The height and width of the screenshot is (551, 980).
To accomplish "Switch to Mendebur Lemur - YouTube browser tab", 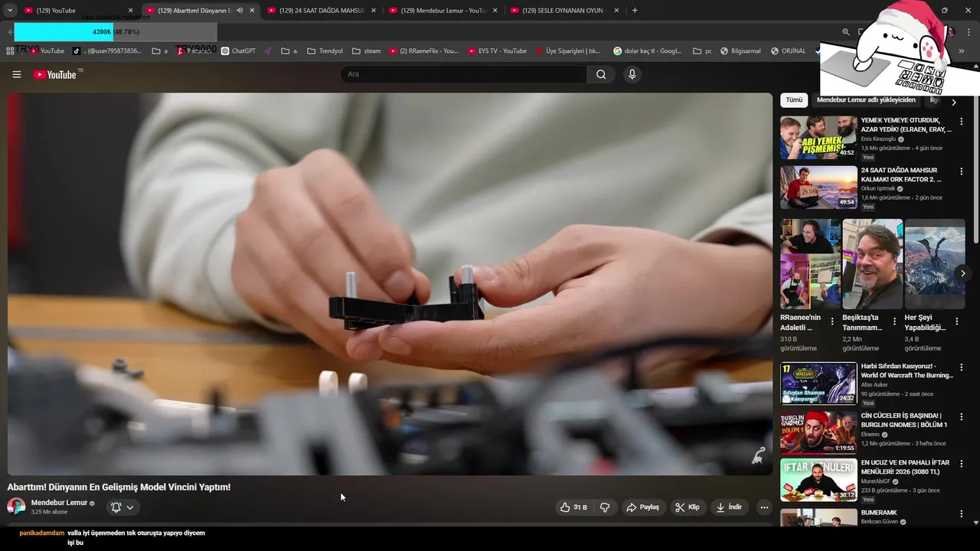I will (x=443, y=11).
